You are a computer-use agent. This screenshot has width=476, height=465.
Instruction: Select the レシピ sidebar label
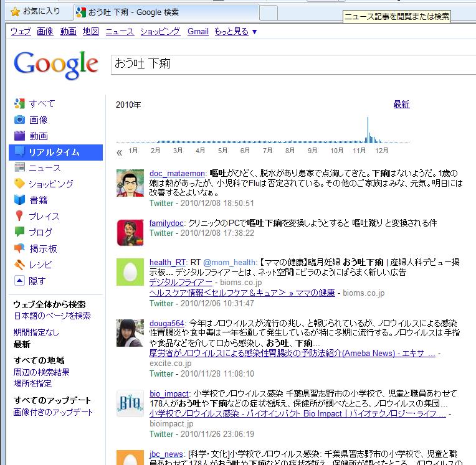[40, 265]
